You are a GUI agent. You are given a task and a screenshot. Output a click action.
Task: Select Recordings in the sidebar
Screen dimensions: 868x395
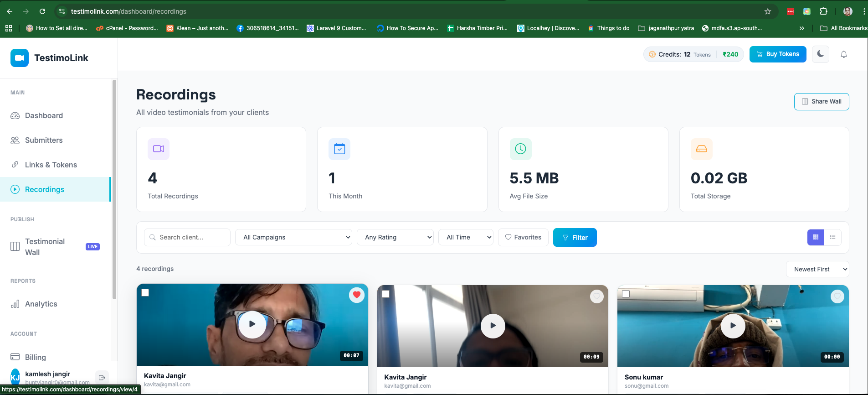[x=55, y=189]
